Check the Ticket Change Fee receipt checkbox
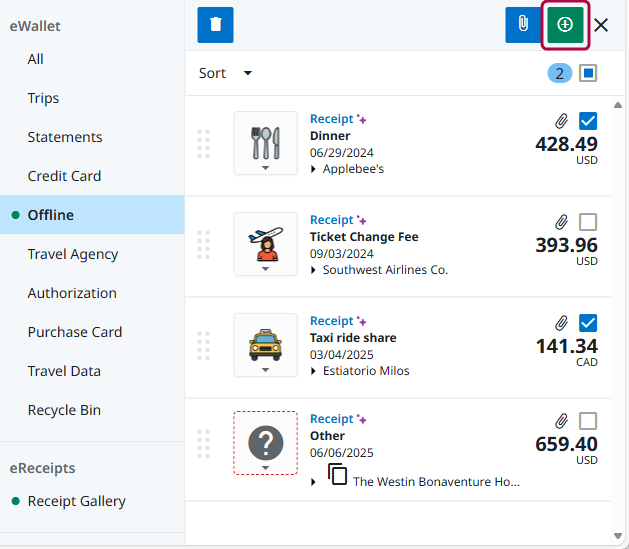Image resolution: width=629 pixels, height=549 pixels. pyautogui.click(x=588, y=222)
